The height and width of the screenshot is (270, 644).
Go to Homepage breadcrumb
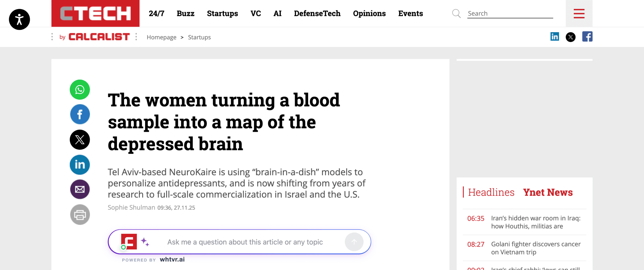[162, 37]
